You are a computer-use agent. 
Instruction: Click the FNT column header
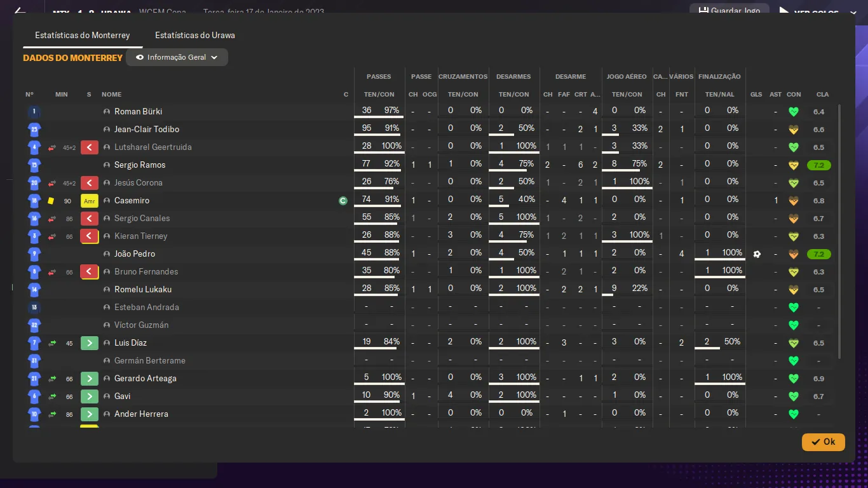pyautogui.click(x=682, y=95)
